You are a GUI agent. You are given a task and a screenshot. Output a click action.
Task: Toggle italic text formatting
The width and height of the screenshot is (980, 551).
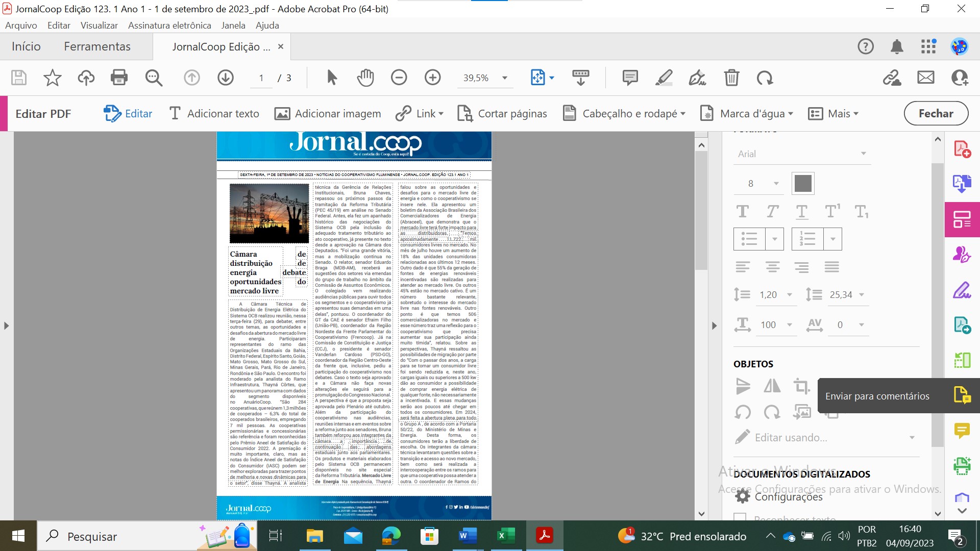(772, 211)
